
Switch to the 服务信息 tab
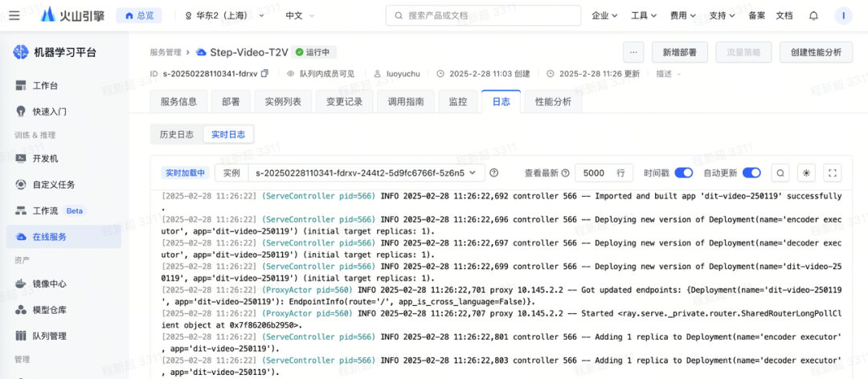point(178,102)
